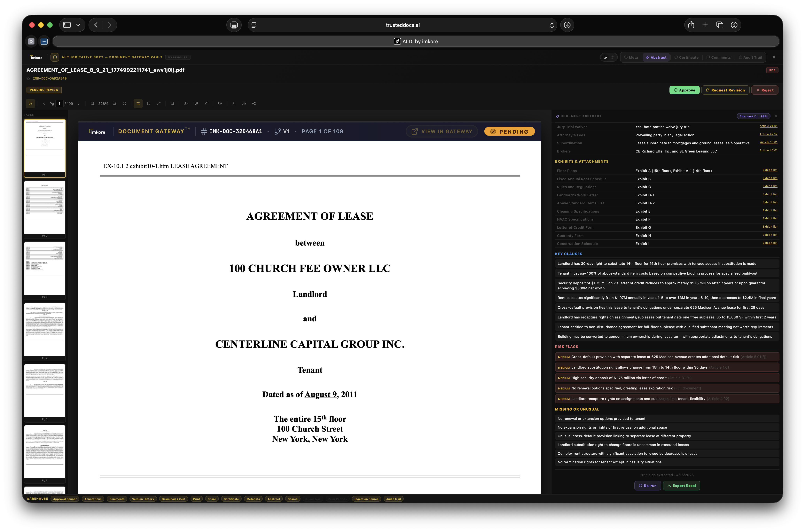
Task: Open Safari downloads icon
Action: click(x=567, y=25)
